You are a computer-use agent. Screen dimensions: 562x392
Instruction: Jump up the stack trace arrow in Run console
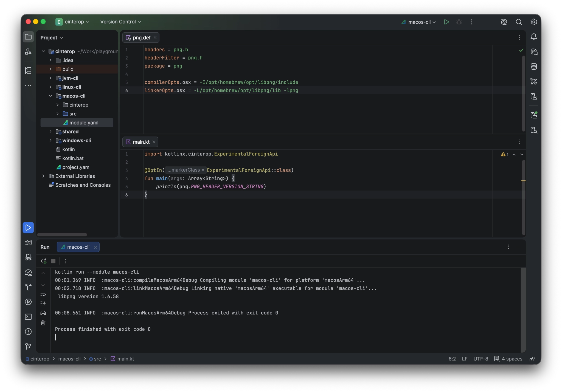pos(43,274)
